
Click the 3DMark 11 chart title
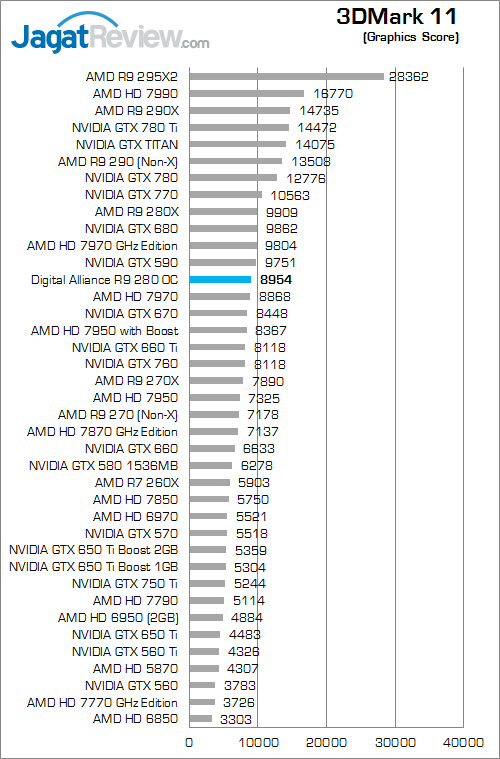tap(397, 17)
